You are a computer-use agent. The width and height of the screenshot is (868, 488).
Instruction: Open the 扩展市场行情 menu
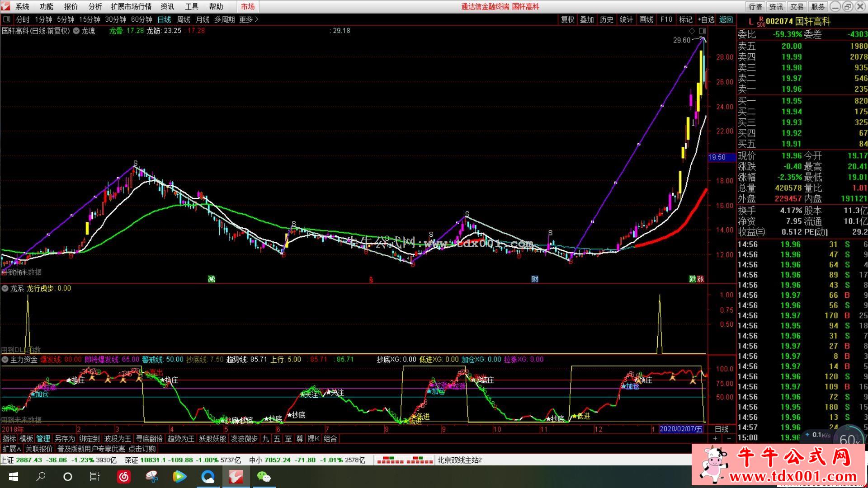click(131, 6)
